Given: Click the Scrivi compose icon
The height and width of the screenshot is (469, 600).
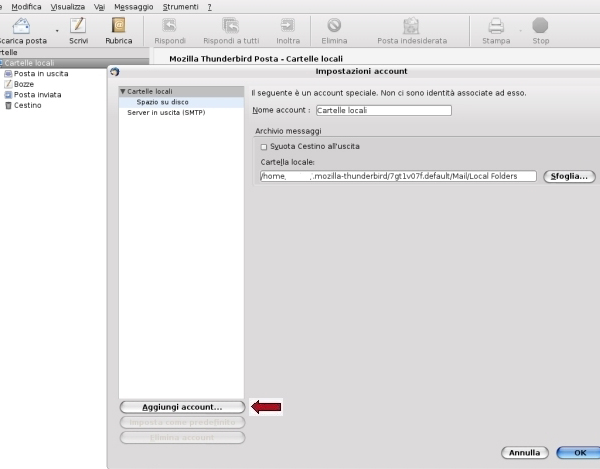Looking at the screenshot, I should click(x=78, y=26).
